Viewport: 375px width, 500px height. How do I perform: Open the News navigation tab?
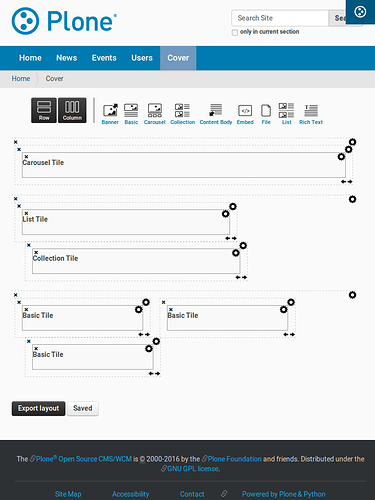(x=66, y=58)
